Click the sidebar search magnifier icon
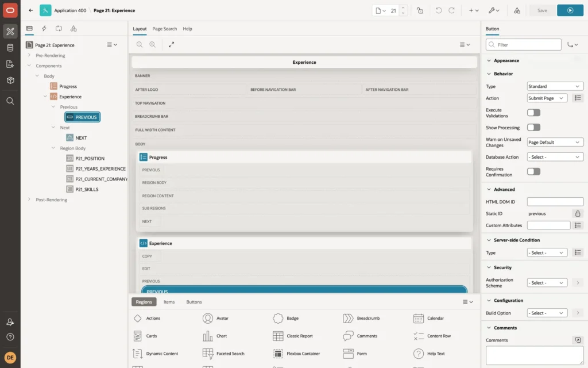Viewport: 588px width, 368px height. click(10, 101)
